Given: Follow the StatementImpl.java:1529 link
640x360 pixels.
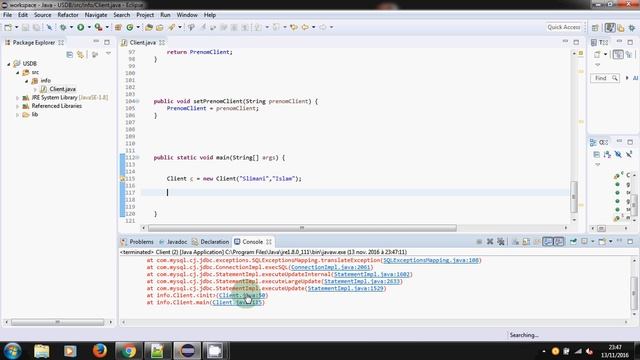Looking at the screenshot, I should [x=346, y=288].
